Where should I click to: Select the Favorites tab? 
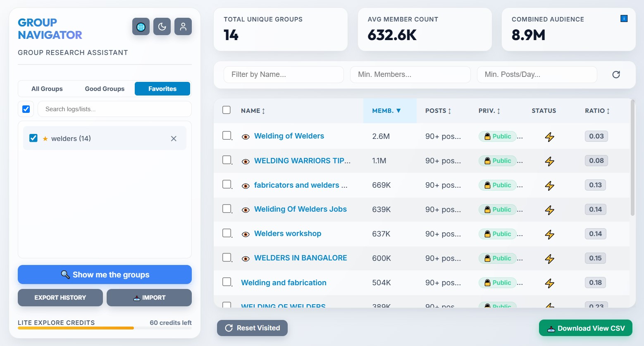tap(162, 89)
